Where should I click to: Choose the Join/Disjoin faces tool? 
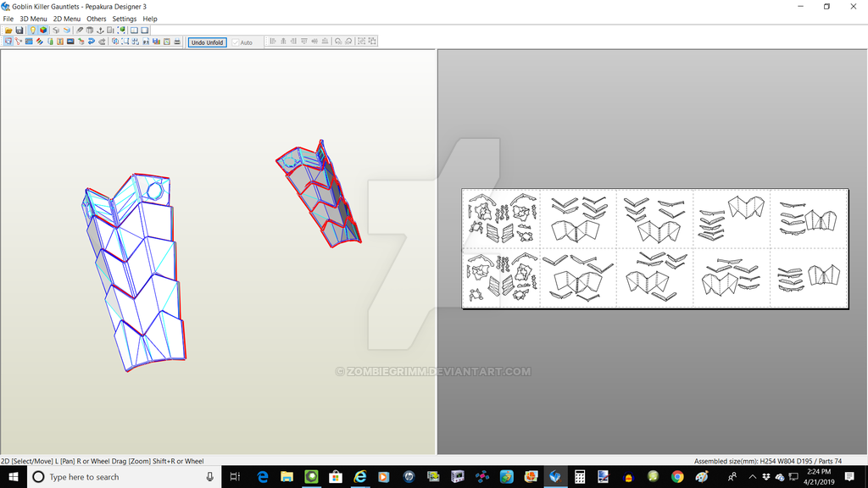click(19, 42)
